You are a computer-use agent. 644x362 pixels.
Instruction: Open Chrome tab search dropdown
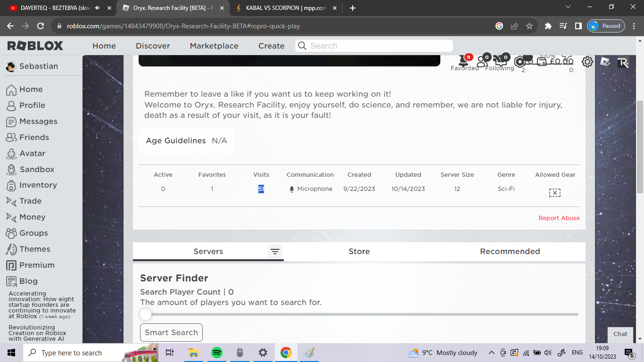click(568, 8)
